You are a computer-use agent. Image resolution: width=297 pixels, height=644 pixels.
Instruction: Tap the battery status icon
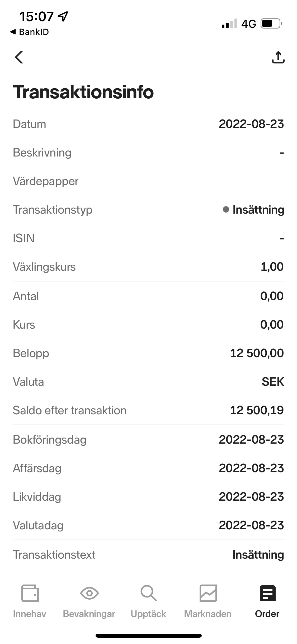[x=271, y=24]
